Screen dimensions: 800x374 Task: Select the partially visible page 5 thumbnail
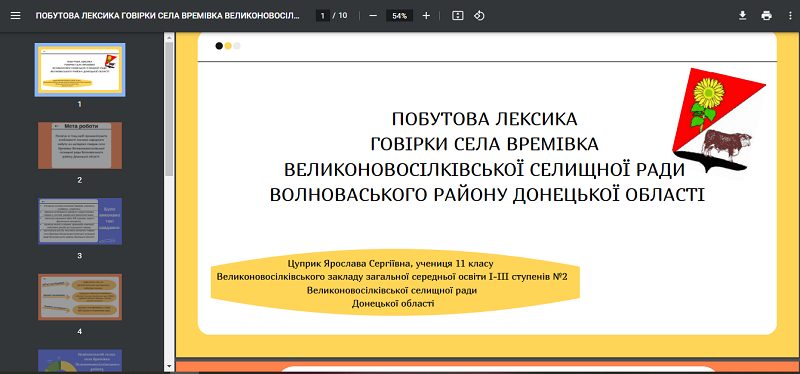(80, 361)
